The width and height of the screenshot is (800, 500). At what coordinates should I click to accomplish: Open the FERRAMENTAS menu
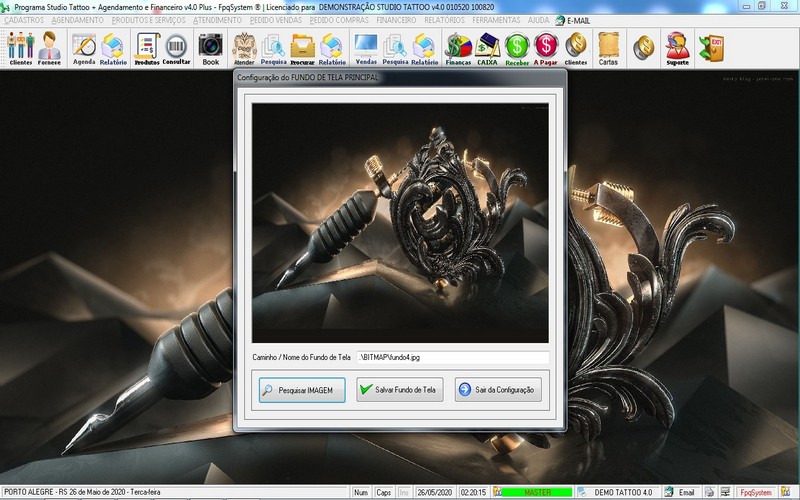[x=496, y=20]
